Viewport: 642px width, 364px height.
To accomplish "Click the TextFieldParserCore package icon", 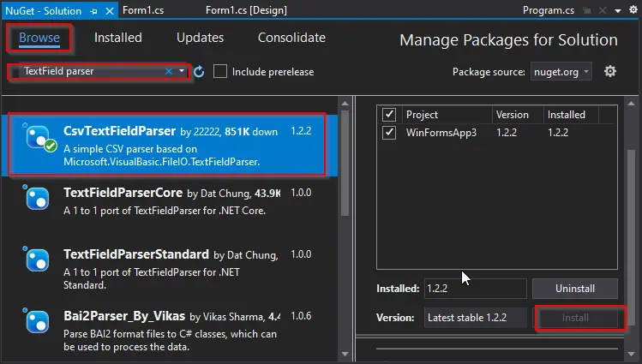I will point(38,199).
